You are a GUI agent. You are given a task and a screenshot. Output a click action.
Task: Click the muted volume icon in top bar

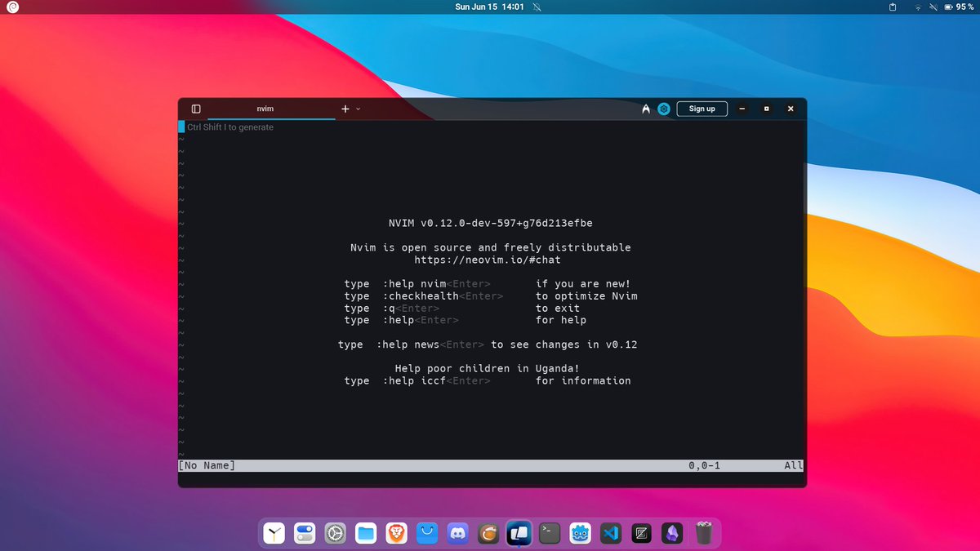point(934,7)
